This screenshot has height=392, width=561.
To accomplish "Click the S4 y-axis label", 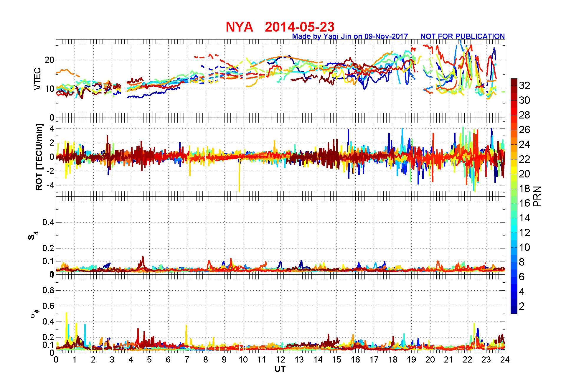I will (x=33, y=236).
